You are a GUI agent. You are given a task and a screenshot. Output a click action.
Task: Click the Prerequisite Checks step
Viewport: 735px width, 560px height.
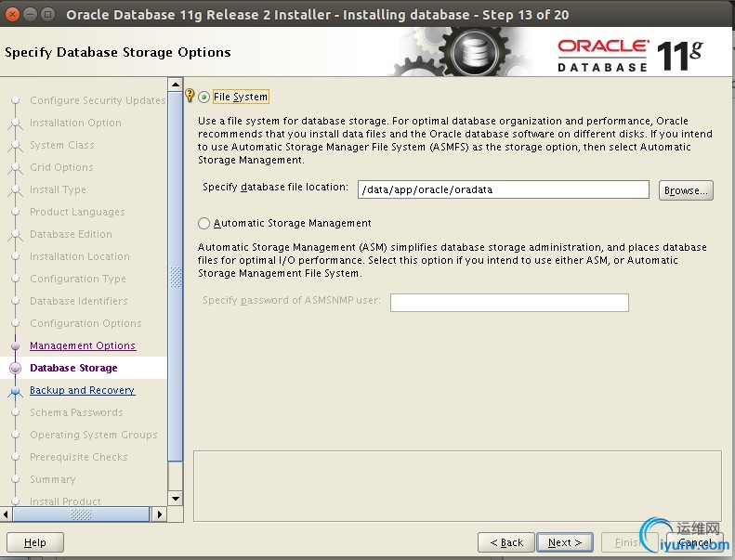(x=79, y=457)
